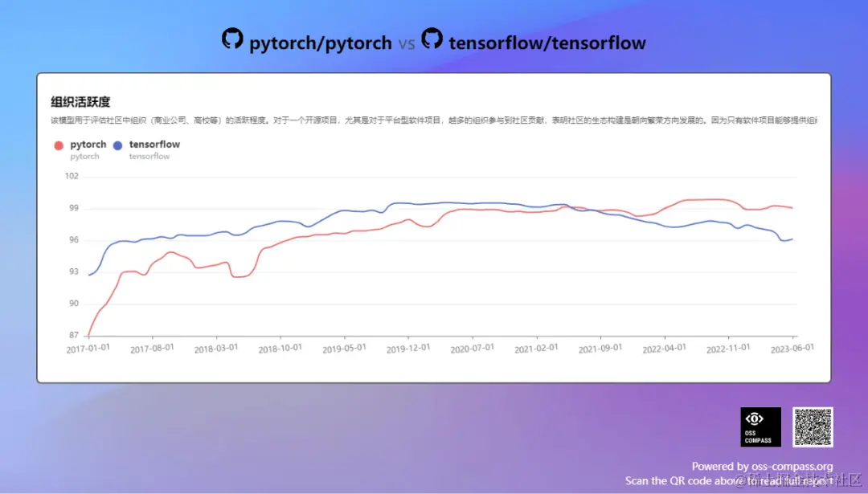Click the QR code image
This screenshot has width=868, height=494.
point(813,427)
